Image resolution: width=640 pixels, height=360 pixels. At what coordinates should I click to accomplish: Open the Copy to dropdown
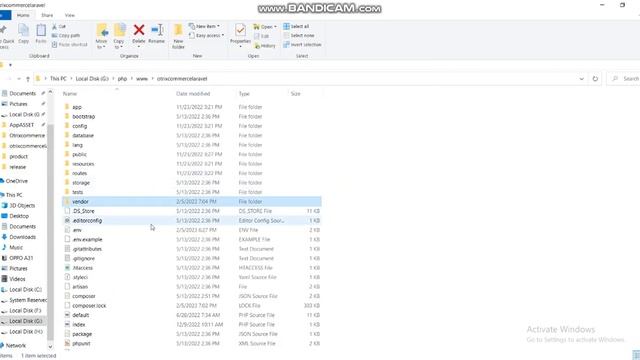coord(119,36)
